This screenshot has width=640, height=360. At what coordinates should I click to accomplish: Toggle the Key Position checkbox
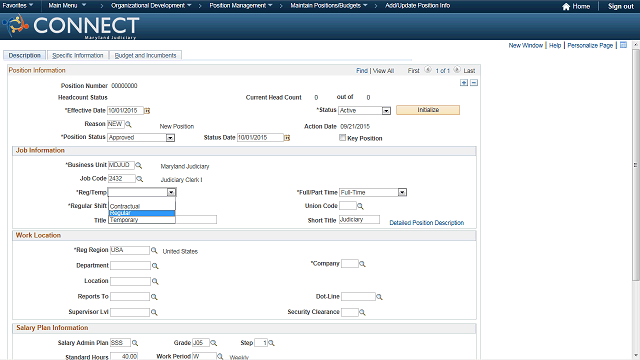tap(342, 138)
